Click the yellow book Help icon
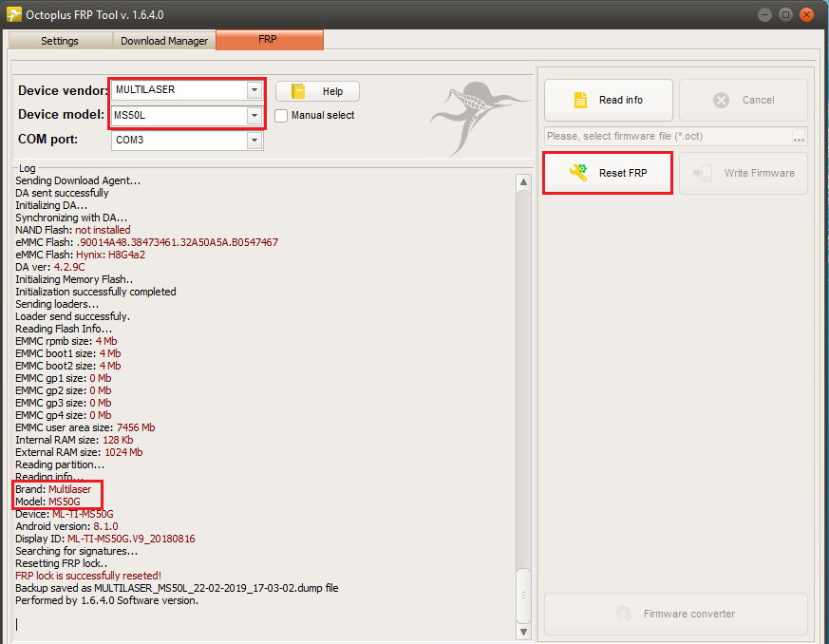829x644 pixels. pos(298,91)
